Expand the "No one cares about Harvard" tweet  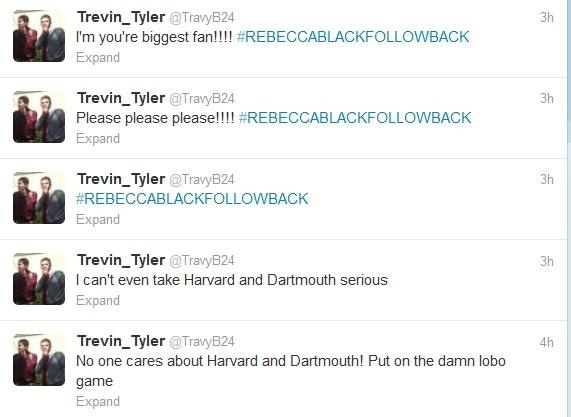tap(98, 401)
